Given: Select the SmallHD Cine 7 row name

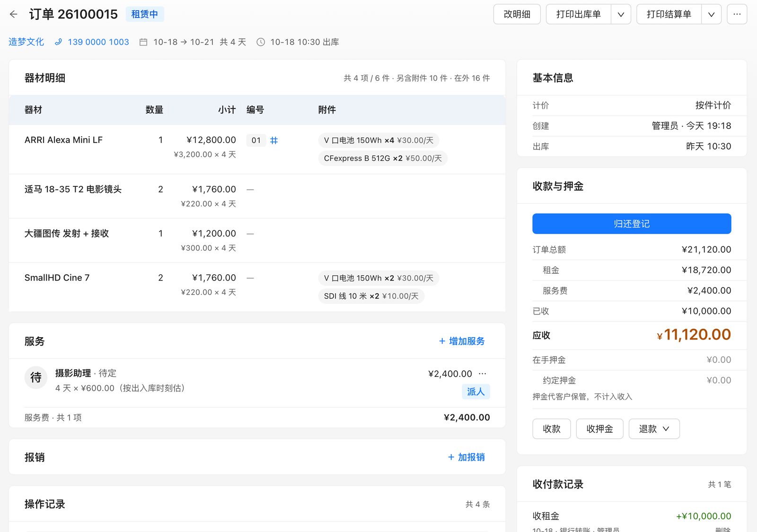Looking at the screenshot, I should (57, 278).
